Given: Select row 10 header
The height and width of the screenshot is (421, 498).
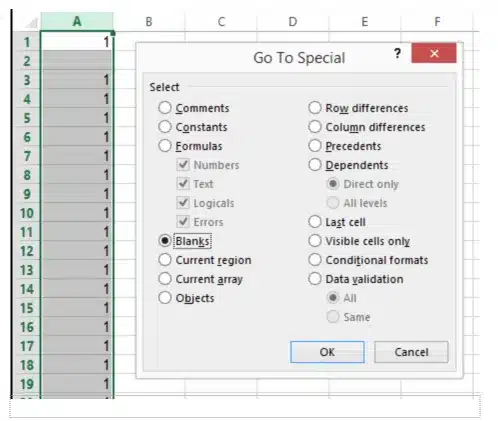Looking at the screenshot, I should coord(27,213).
